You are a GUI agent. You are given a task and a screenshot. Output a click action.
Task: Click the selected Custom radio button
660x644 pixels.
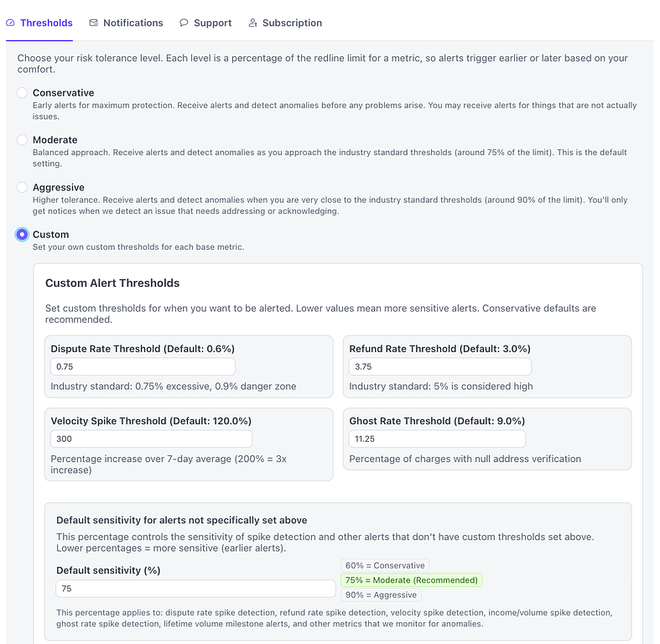coord(22,235)
